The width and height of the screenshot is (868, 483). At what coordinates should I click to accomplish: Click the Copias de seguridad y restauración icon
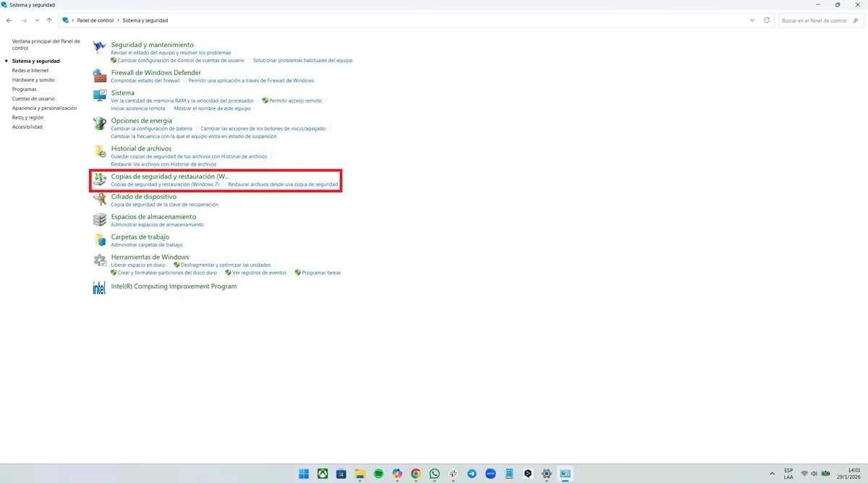[100, 179]
